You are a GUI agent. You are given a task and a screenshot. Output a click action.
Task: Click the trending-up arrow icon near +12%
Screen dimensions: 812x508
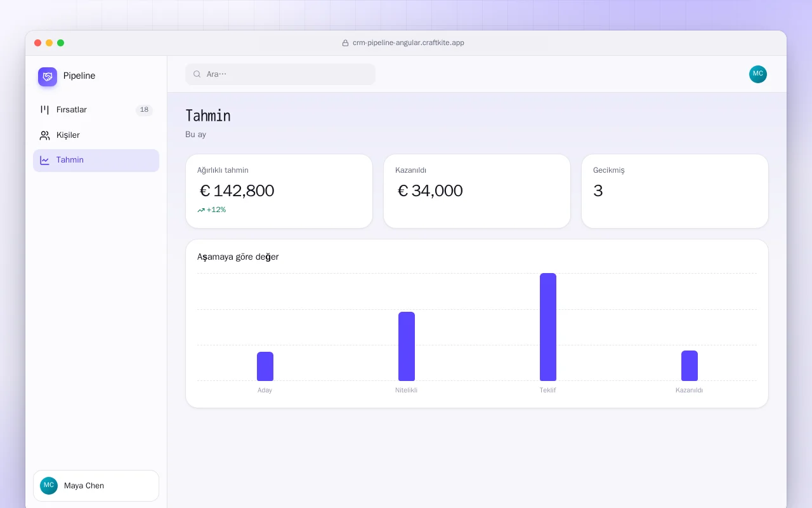(201, 210)
